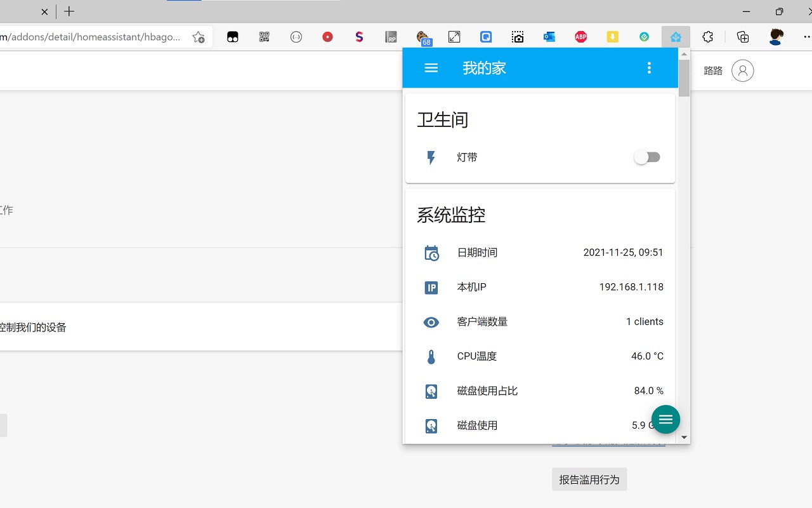Open the ABP ad blocker extension icon
This screenshot has width=812, height=508.
click(x=580, y=37)
